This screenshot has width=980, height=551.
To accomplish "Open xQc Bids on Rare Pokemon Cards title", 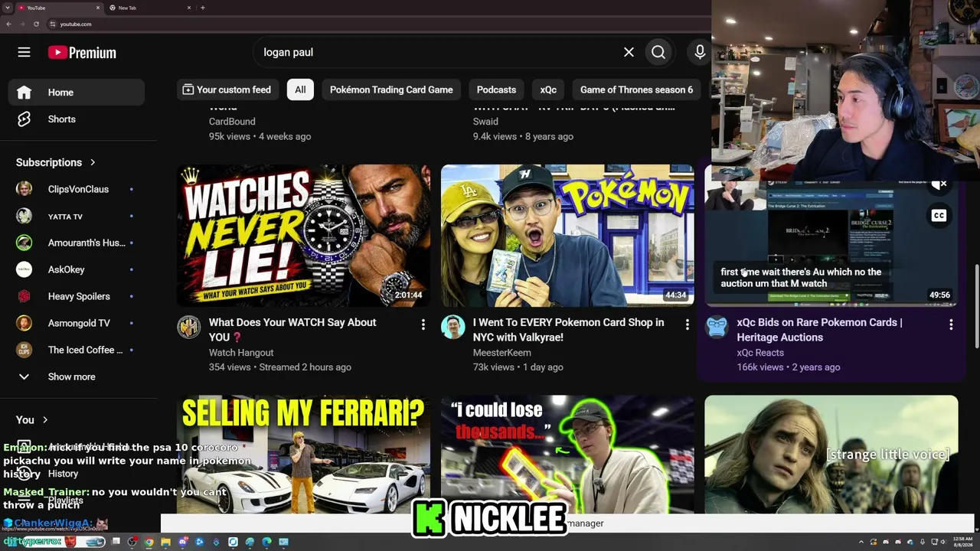I will tap(819, 330).
